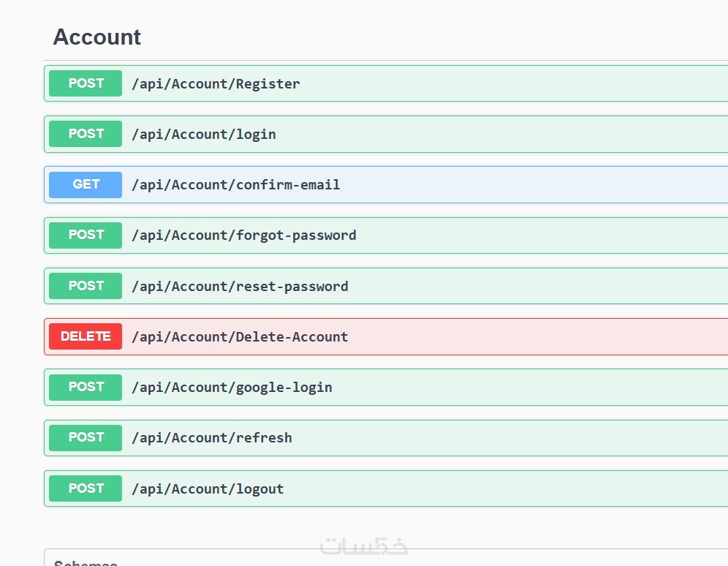Click the red DELETE method badge
Viewport: 728px width, 566px height.
[x=86, y=336]
